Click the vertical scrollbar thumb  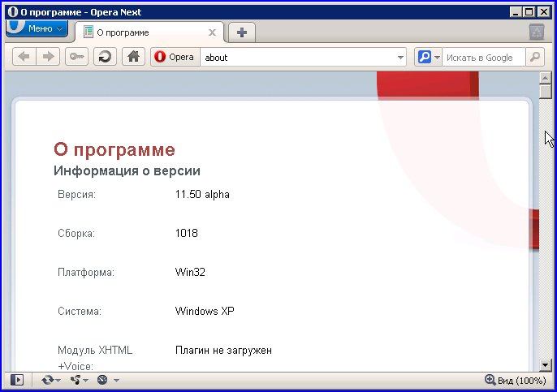click(545, 91)
